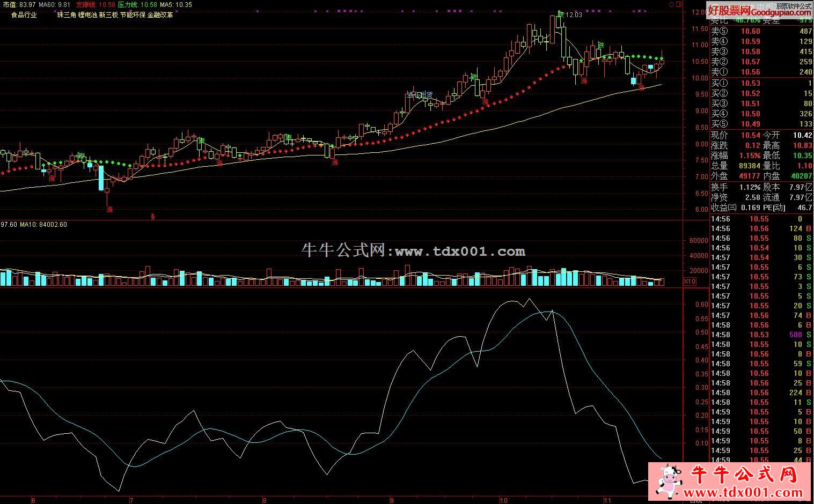
Task: Click the cartoon cow logo
Action: tap(667, 481)
